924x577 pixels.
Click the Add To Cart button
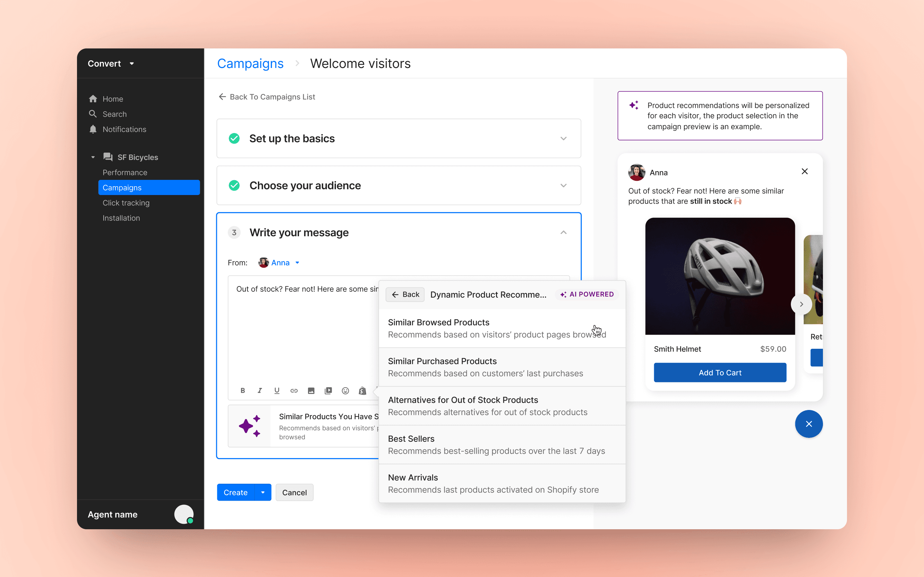point(720,372)
